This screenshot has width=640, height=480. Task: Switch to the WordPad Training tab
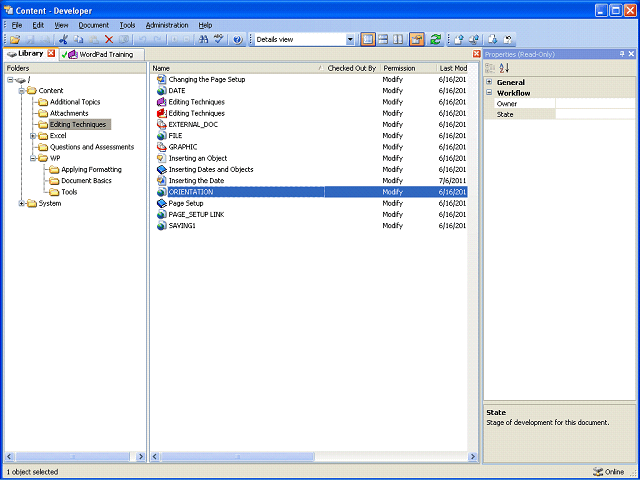point(101,54)
